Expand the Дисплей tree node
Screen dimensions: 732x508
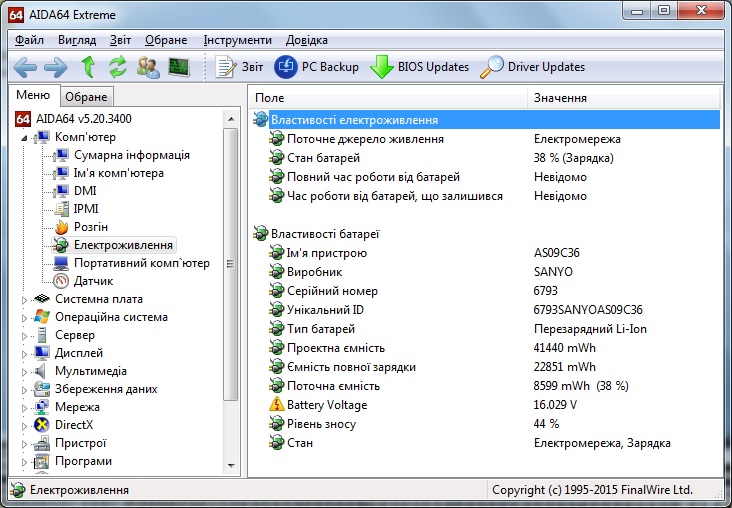[24, 354]
